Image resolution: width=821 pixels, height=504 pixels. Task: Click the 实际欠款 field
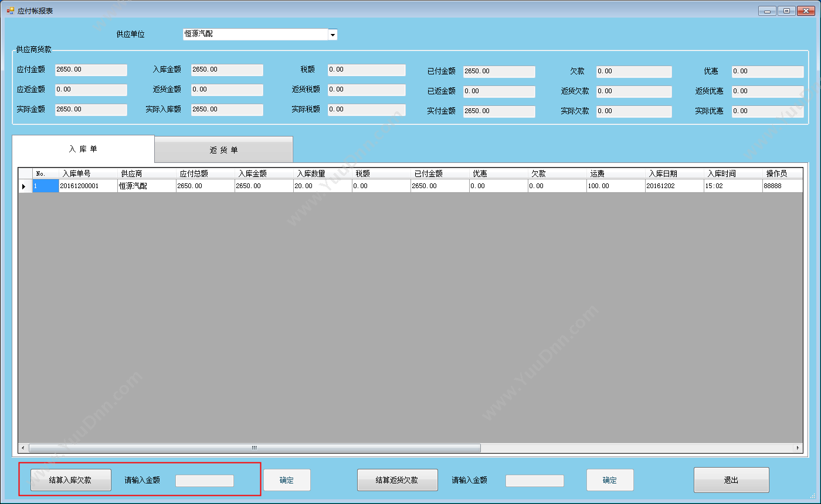click(x=634, y=111)
